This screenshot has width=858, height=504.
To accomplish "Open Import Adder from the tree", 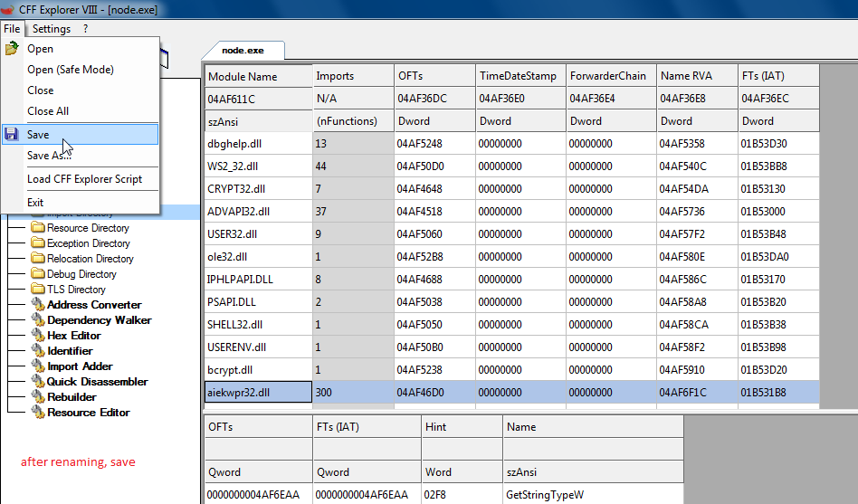I will coord(80,366).
